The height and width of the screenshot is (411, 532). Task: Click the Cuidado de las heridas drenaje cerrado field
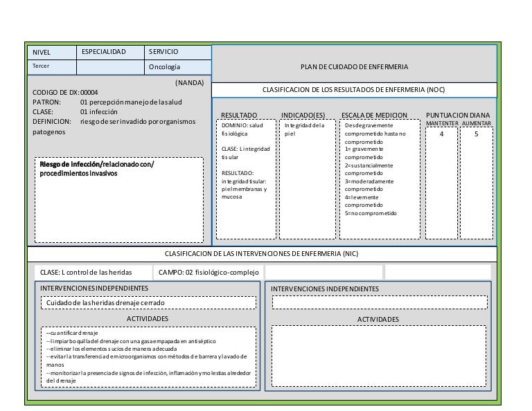(148, 303)
